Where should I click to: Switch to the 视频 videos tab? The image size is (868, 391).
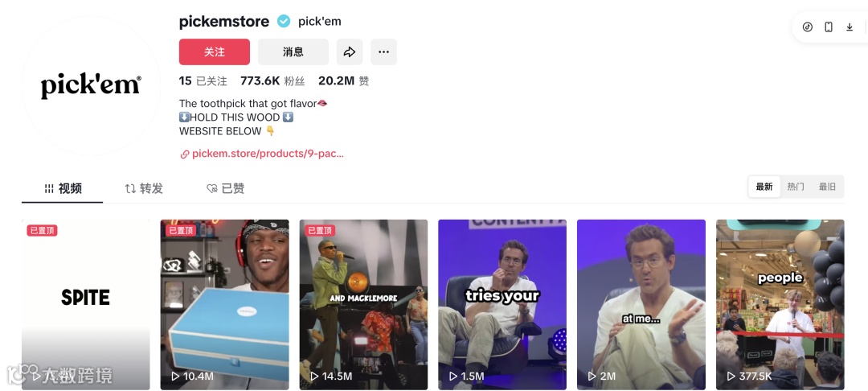(63, 189)
